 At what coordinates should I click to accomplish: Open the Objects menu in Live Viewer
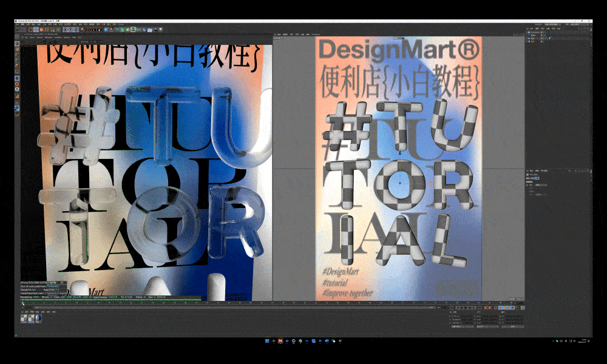click(39, 38)
